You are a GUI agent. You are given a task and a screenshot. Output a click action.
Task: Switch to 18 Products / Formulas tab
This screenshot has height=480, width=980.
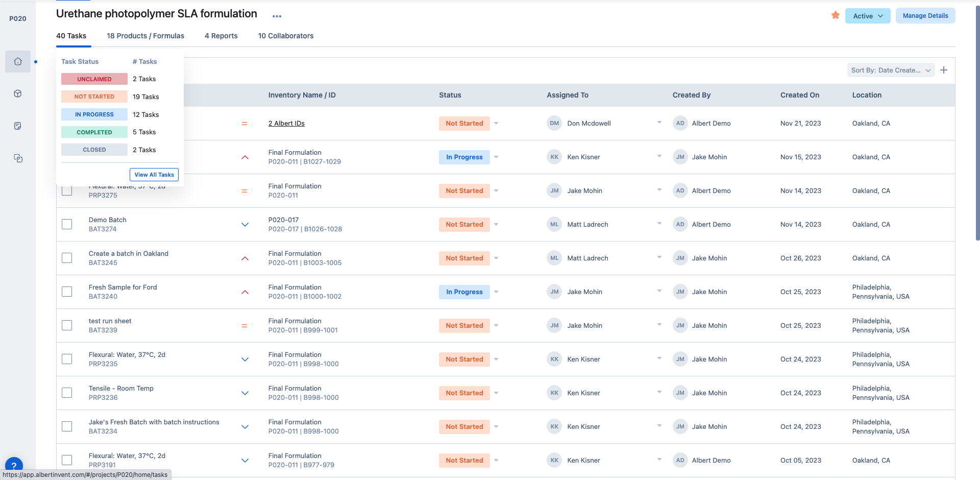(145, 36)
